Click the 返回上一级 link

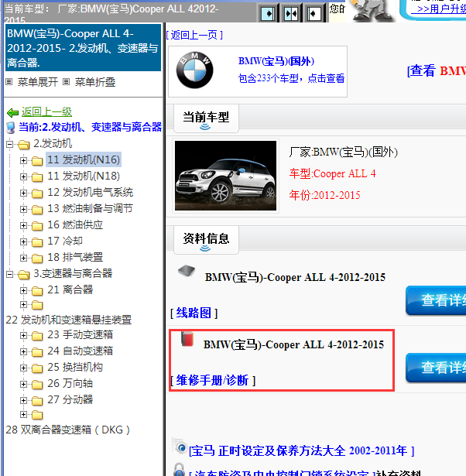(x=46, y=112)
